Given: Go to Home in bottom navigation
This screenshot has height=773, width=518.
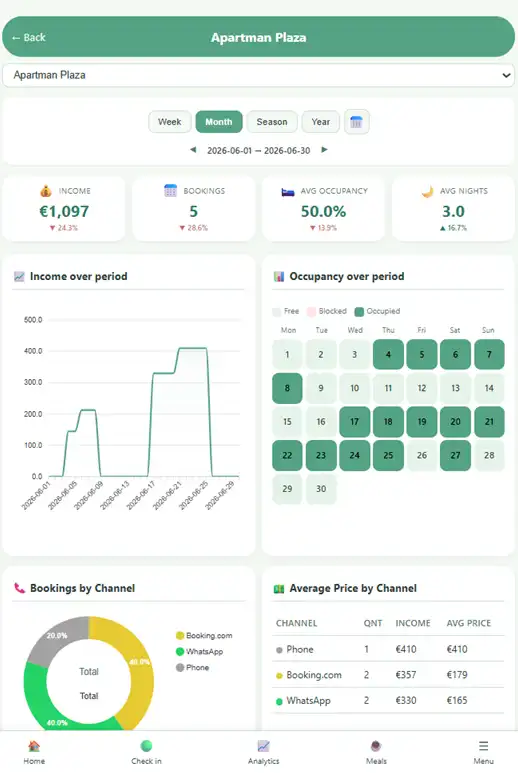Looking at the screenshot, I should pyautogui.click(x=34, y=752).
